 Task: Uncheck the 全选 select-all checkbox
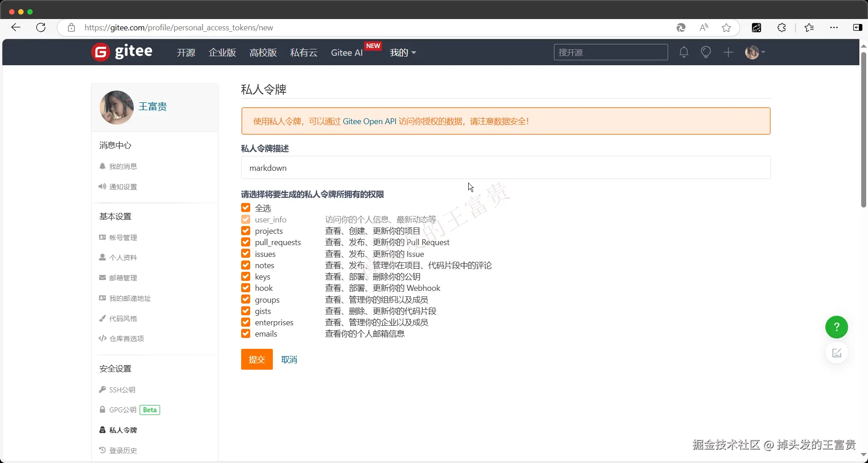[246, 207]
